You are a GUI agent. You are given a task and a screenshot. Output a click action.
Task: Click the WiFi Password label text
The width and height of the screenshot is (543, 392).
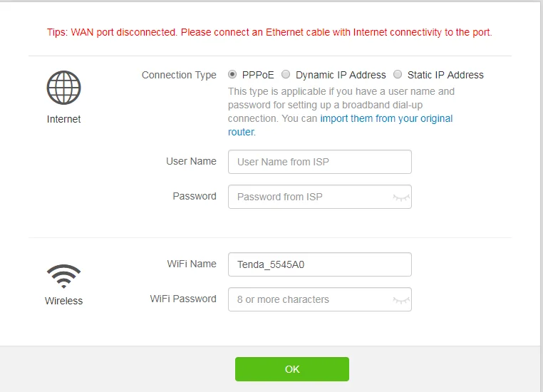click(183, 299)
